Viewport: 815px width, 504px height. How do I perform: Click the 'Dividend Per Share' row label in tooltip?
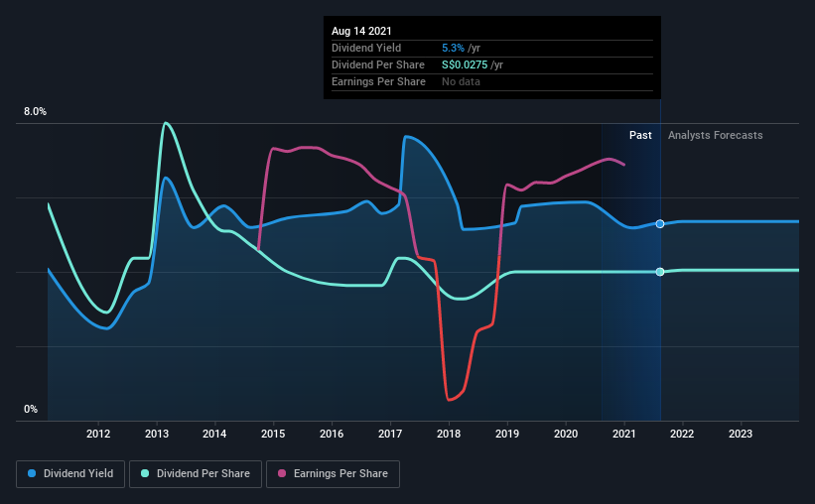pyautogui.click(x=378, y=64)
